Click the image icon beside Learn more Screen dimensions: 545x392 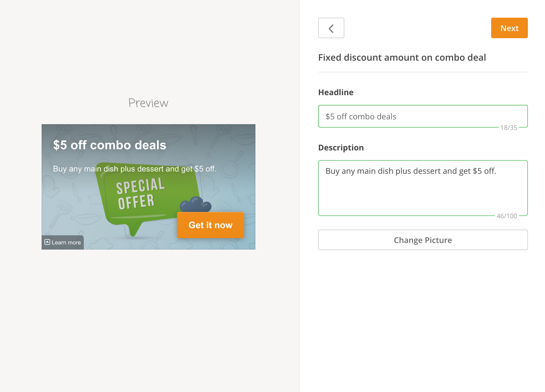click(47, 242)
